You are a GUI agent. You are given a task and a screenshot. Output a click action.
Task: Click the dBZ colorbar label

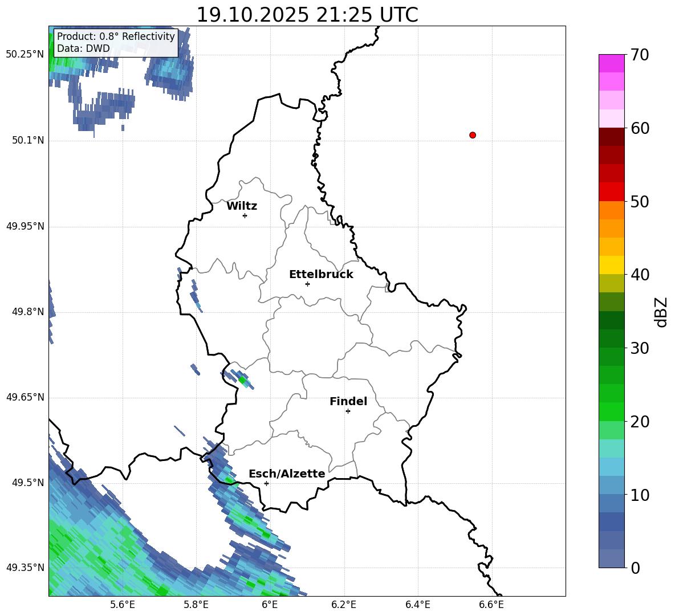[x=661, y=312]
